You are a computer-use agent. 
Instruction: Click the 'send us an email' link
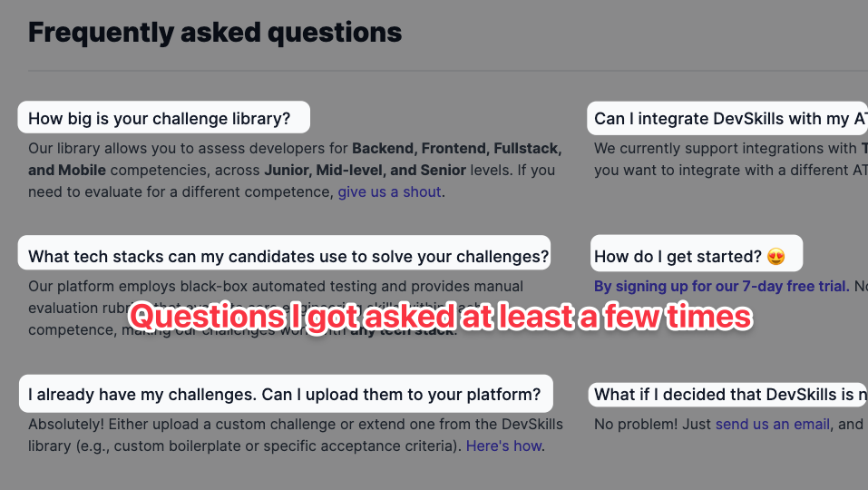tap(773, 424)
